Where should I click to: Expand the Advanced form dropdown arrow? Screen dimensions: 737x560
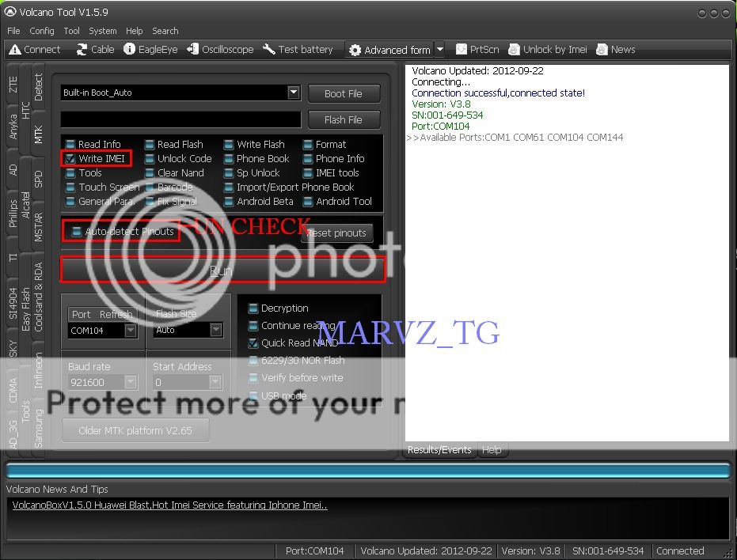point(440,49)
